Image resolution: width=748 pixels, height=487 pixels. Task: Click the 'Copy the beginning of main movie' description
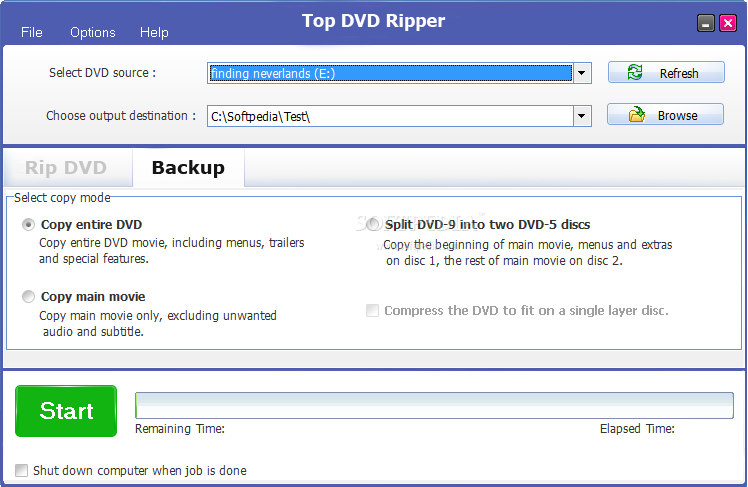528,252
